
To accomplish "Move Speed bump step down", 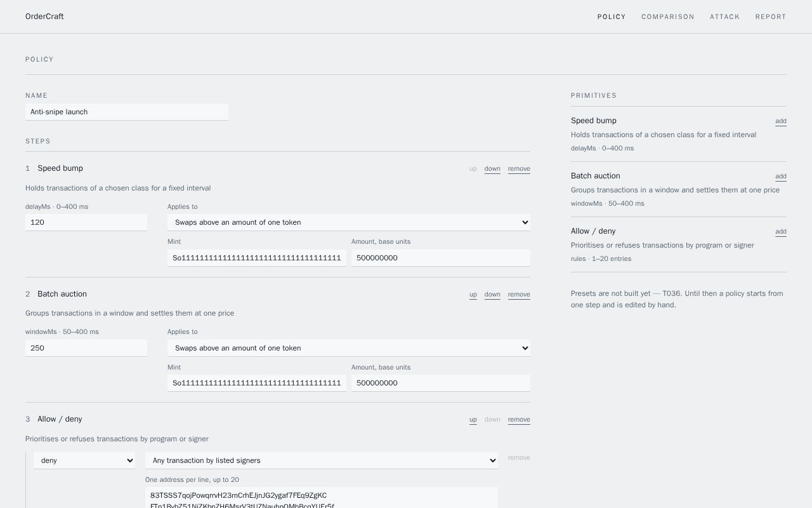I will tap(492, 169).
